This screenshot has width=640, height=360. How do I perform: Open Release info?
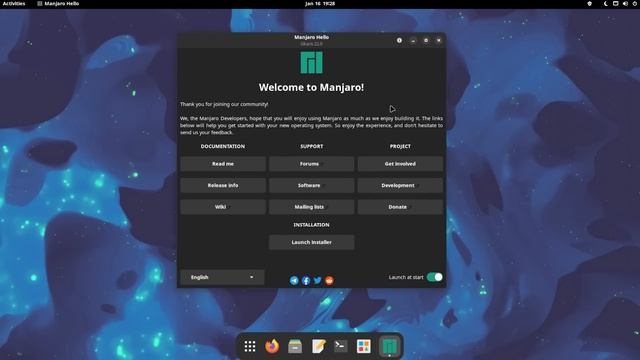(x=223, y=185)
